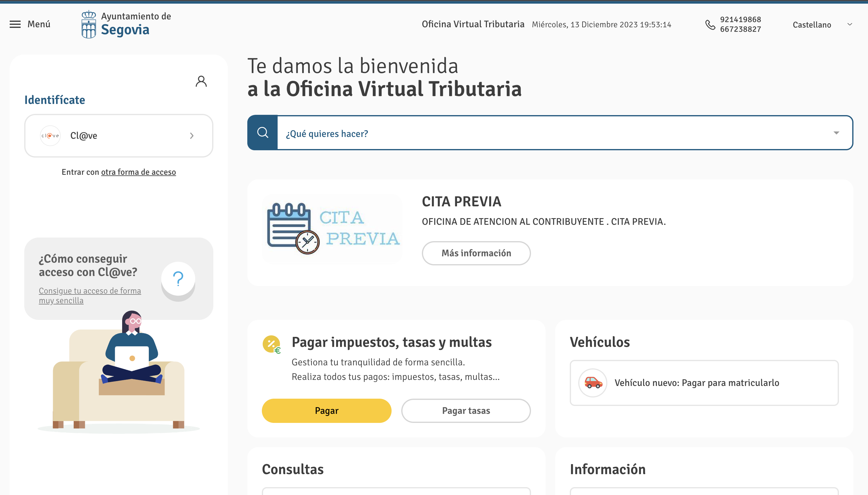Open the hamburger Menú icon
The height and width of the screenshot is (495, 868).
pyautogui.click(x=15, y=24)
